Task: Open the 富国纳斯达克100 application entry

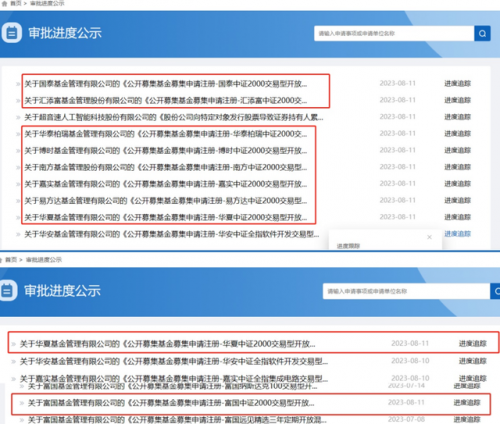Action: tap(172, 386)
